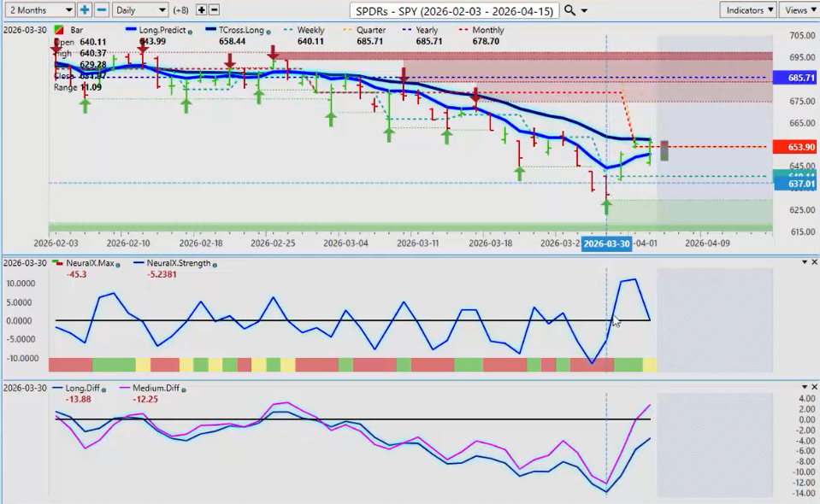This screenshot has height=504, width=820.
Task: Expand the search options arrow
Action: (584, 11)
